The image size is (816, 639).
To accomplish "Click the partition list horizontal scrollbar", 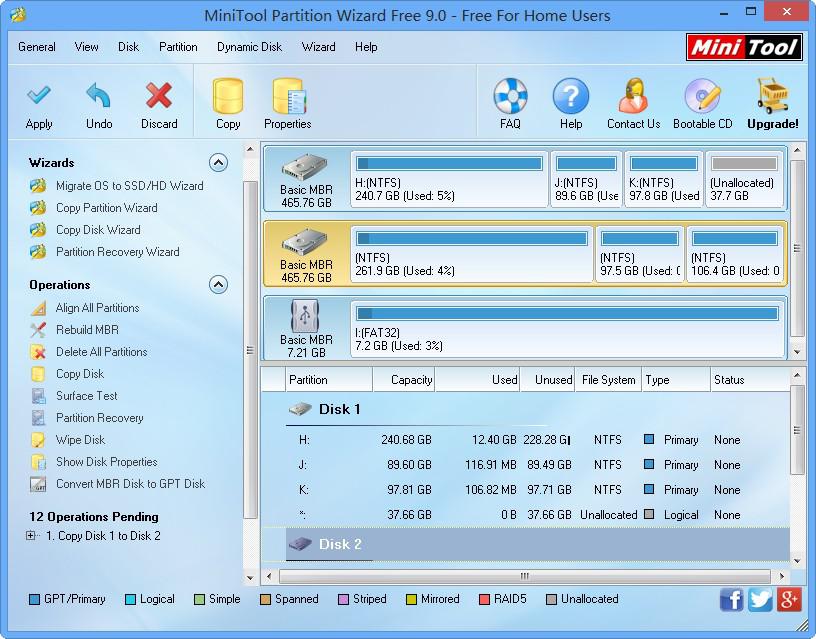I will pos(525,576).
